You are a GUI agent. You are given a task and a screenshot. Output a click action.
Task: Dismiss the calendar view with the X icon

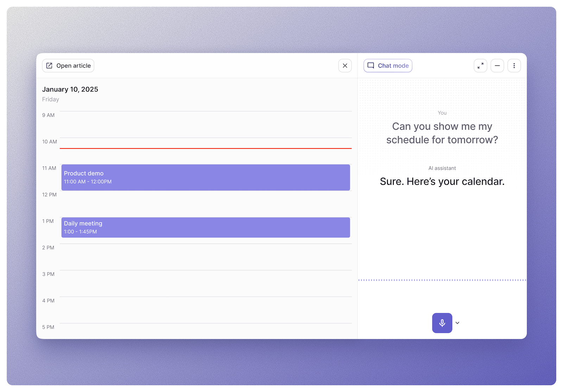coord(345,65)
